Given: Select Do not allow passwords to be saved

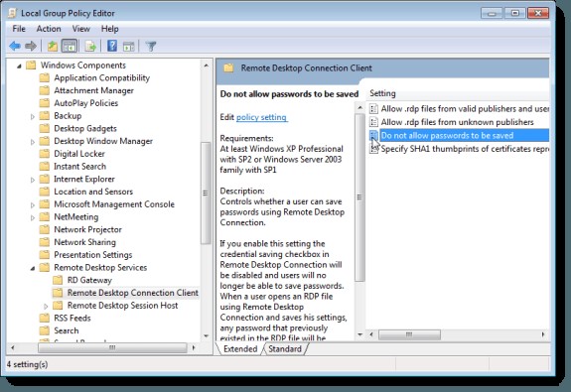Looking at the screenshot, I should click(x=464, y=135).
